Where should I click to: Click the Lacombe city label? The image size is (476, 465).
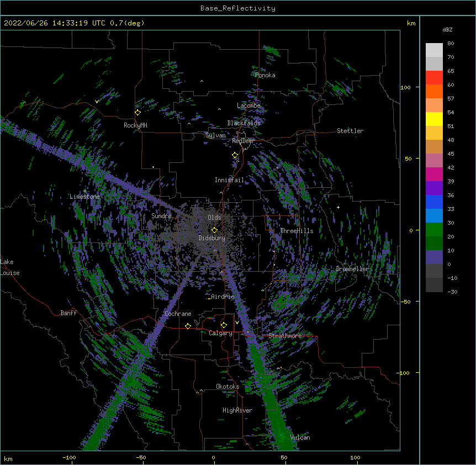click(248, 105)
